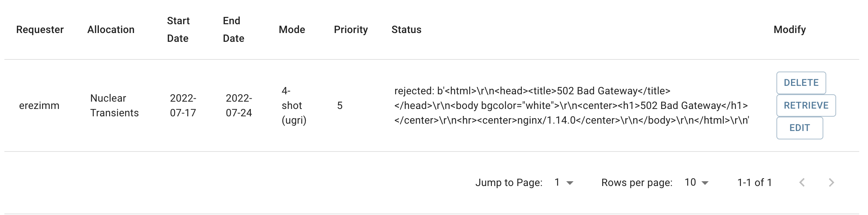
Task: Open the Rows per page dropdown
Action: click(x=697, y=182)
